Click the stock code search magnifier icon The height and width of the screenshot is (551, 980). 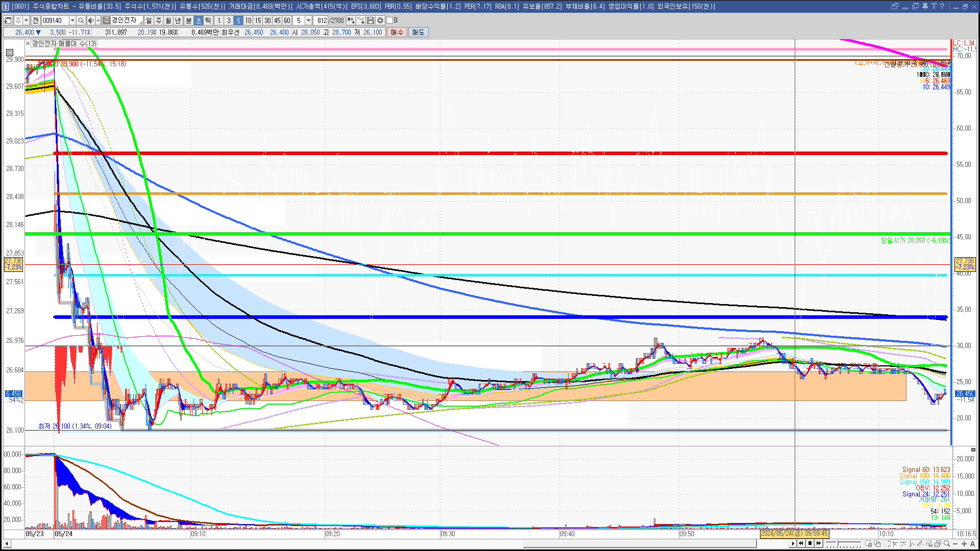click(81, 20)
